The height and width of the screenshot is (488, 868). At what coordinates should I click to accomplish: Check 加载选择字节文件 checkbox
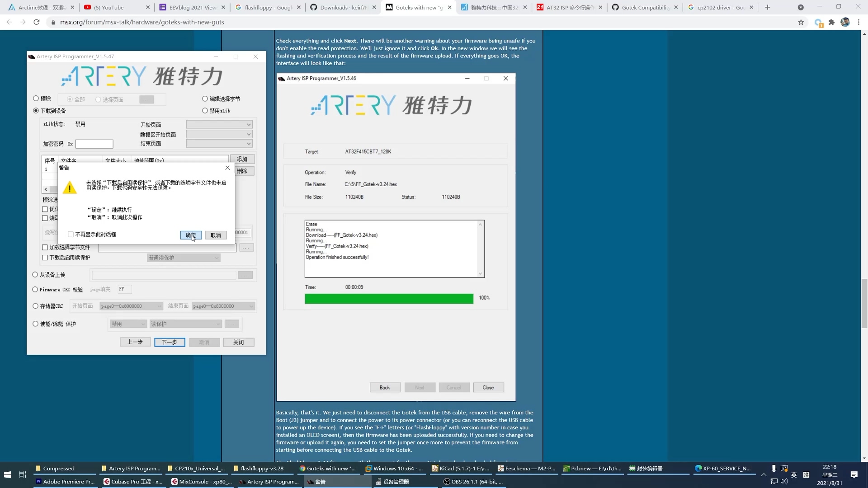pyautogui.click(x=45, y=248)
